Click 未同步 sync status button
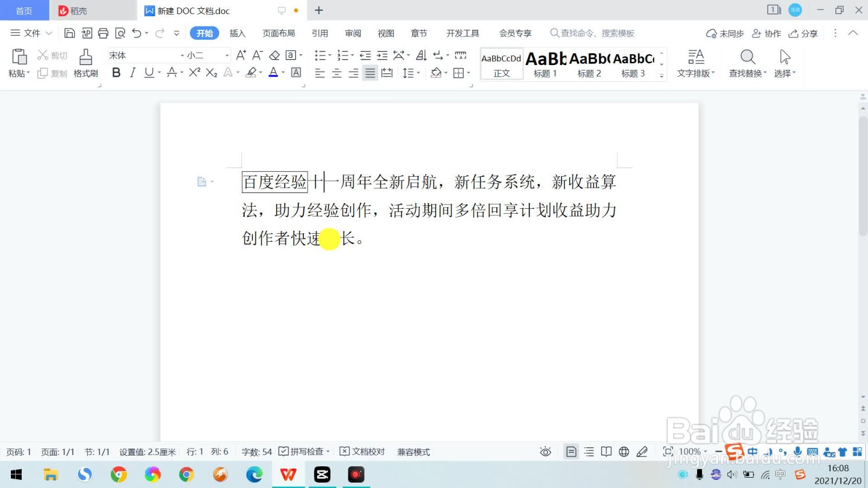Image resolution: width=868 pixels, height=488 pixels. 725,33
